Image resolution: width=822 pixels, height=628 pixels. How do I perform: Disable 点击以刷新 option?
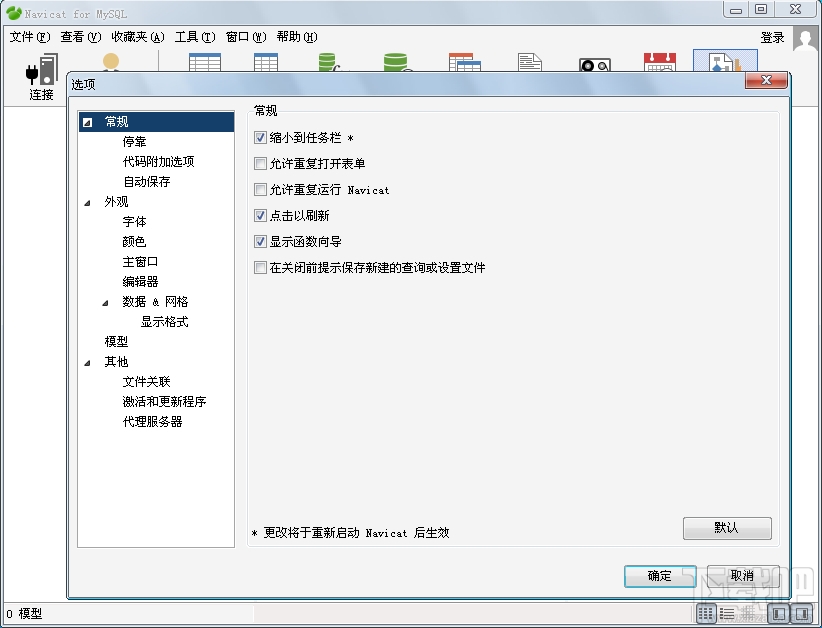coord(259,215)
